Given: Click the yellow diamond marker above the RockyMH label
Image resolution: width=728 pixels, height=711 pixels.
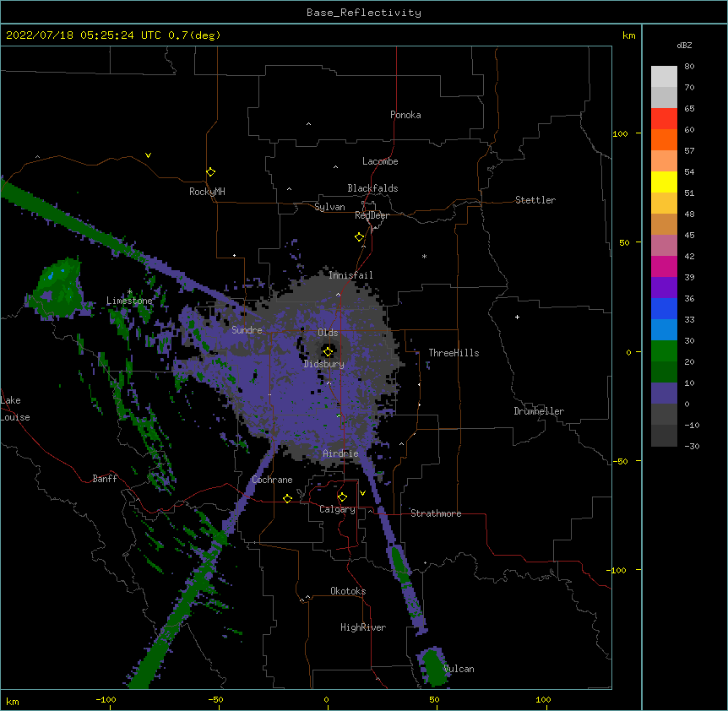Looking at the screenshot, I should (x=211, y=172).
